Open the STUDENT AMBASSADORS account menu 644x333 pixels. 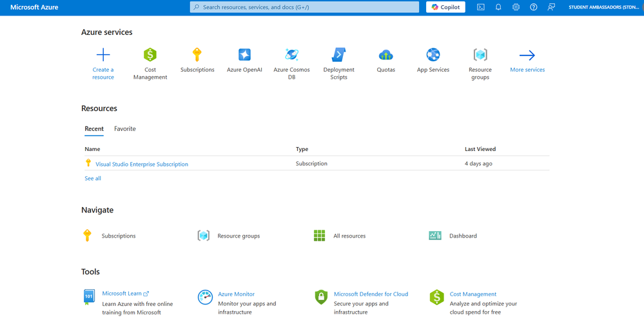[x=604, y=7]
